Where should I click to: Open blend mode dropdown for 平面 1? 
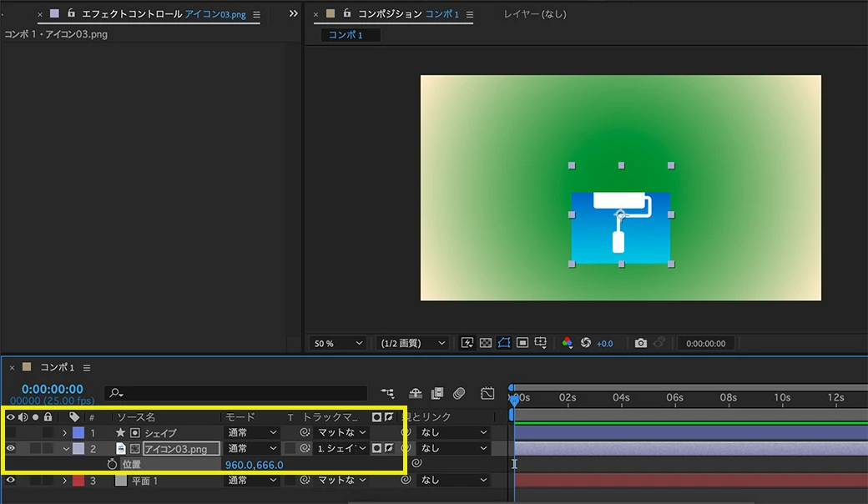pyautogui.click(x=252, y=480)
